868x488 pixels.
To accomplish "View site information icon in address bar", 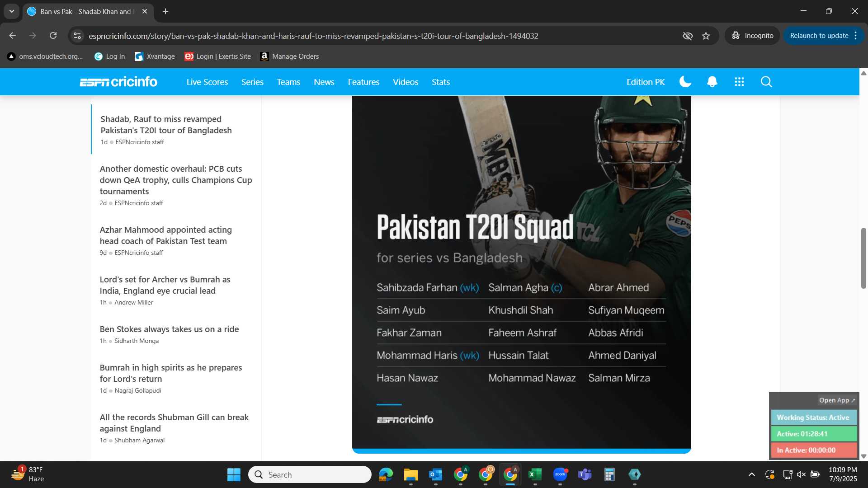I will [77, 36].
